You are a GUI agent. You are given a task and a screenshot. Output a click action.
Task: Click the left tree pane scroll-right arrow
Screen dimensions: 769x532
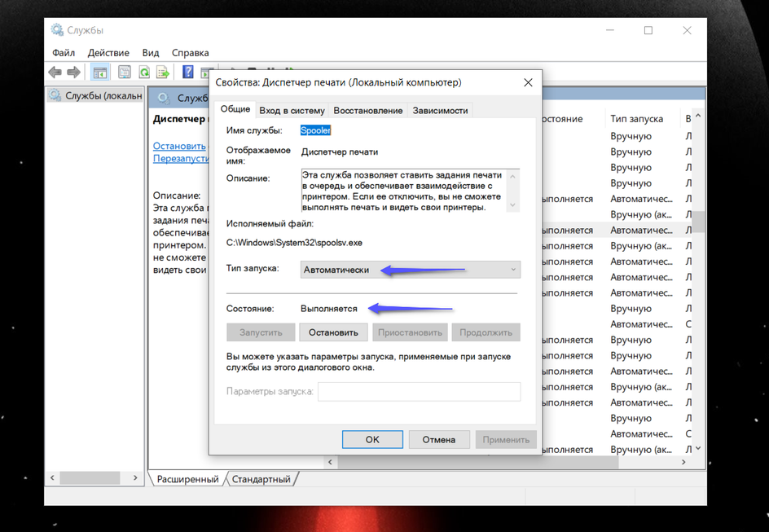(x=136, y=477)
